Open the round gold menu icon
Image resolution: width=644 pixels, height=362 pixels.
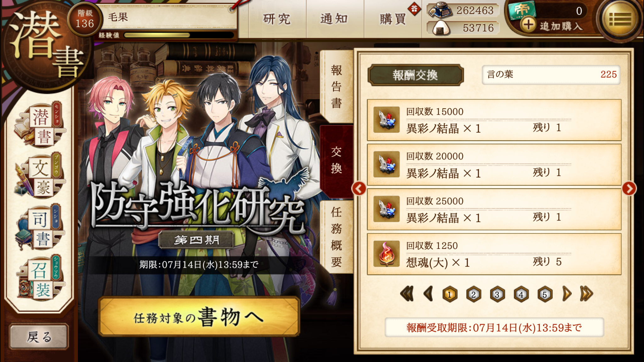click(620, 19)
